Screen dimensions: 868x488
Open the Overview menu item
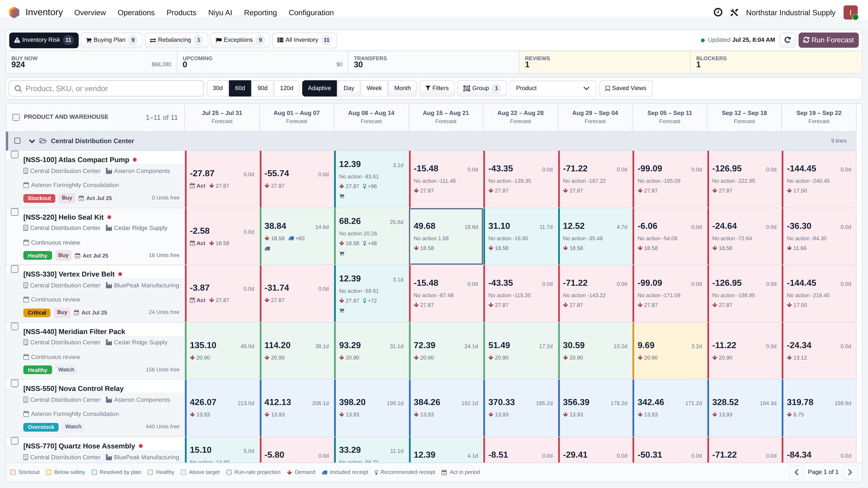coord(90,12)
